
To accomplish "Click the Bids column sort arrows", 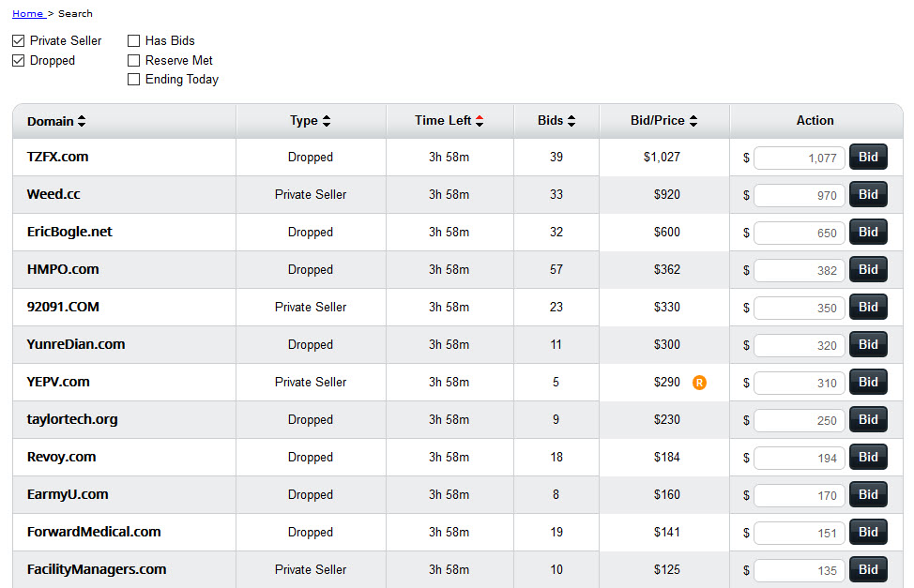I will pyautogui.click(x=571, y=121).
